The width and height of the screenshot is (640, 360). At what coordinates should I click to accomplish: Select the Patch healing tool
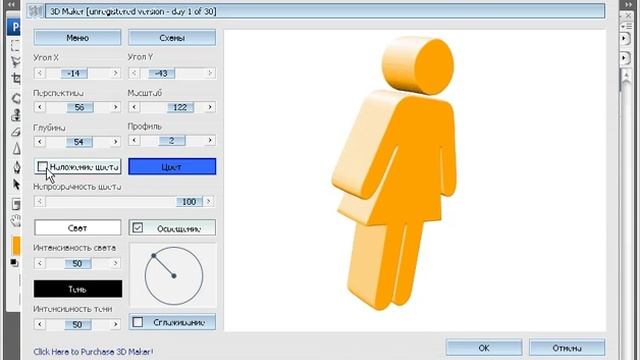click(16, 98)
